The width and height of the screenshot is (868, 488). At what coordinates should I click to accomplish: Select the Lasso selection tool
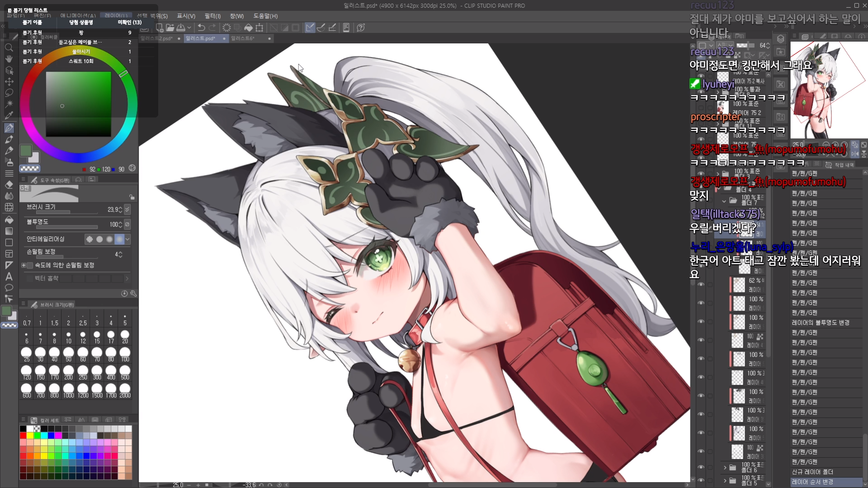click(9, 93)
